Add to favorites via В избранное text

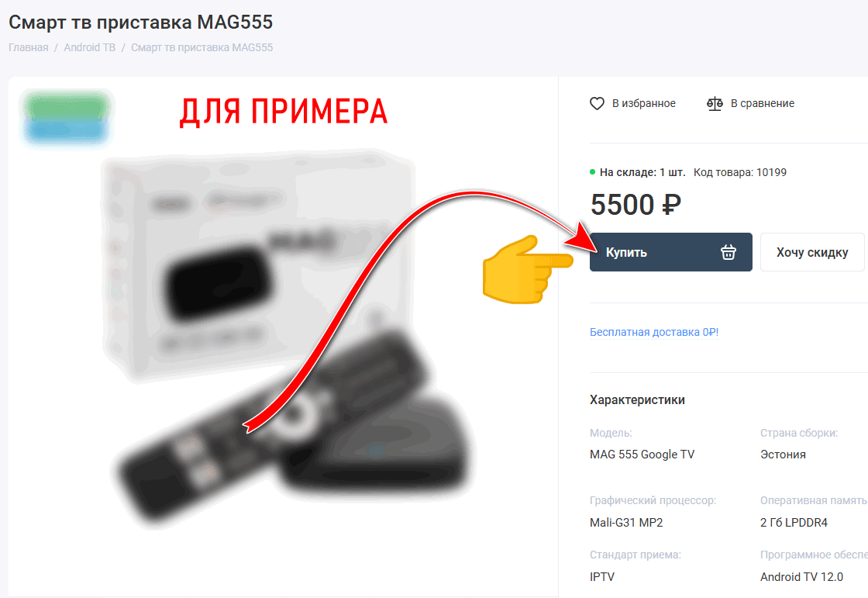644,104
